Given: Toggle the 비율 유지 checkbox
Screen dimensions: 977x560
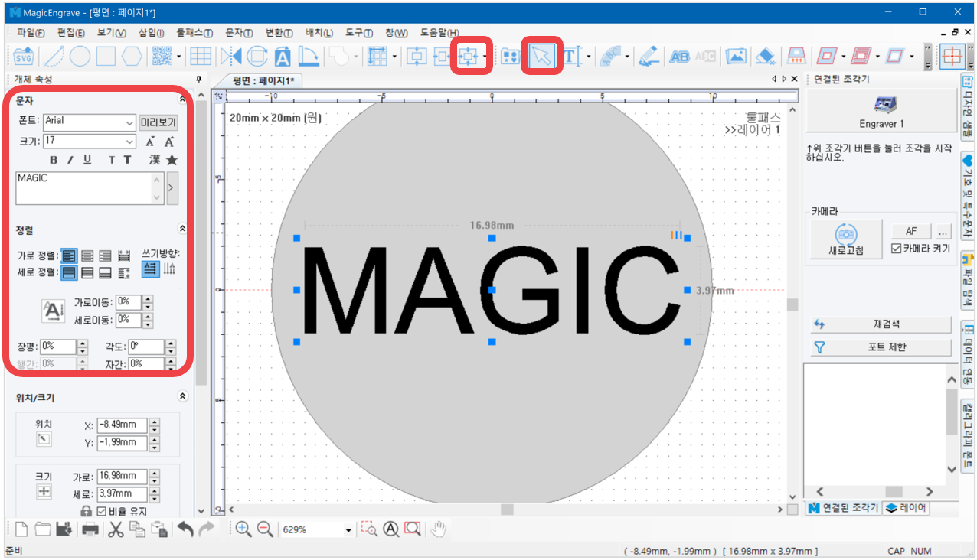Looking at the screenshot, I should (102, 511).
